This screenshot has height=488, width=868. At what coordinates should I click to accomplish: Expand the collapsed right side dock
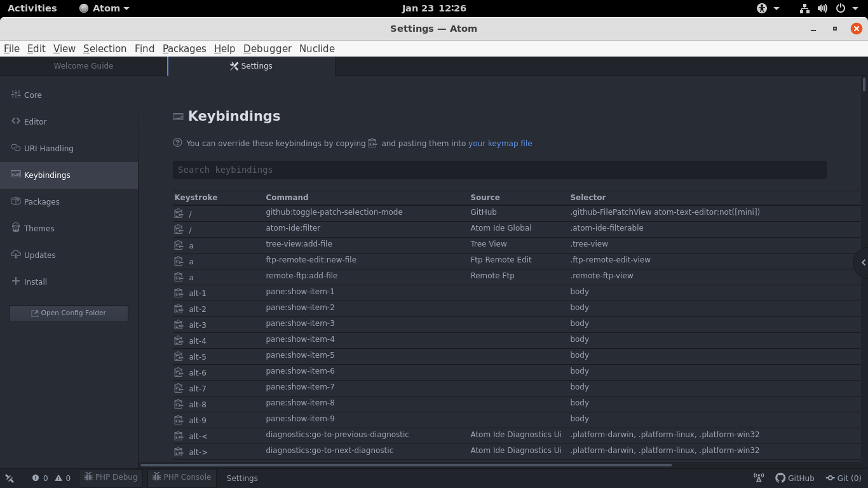coord(862,262)
